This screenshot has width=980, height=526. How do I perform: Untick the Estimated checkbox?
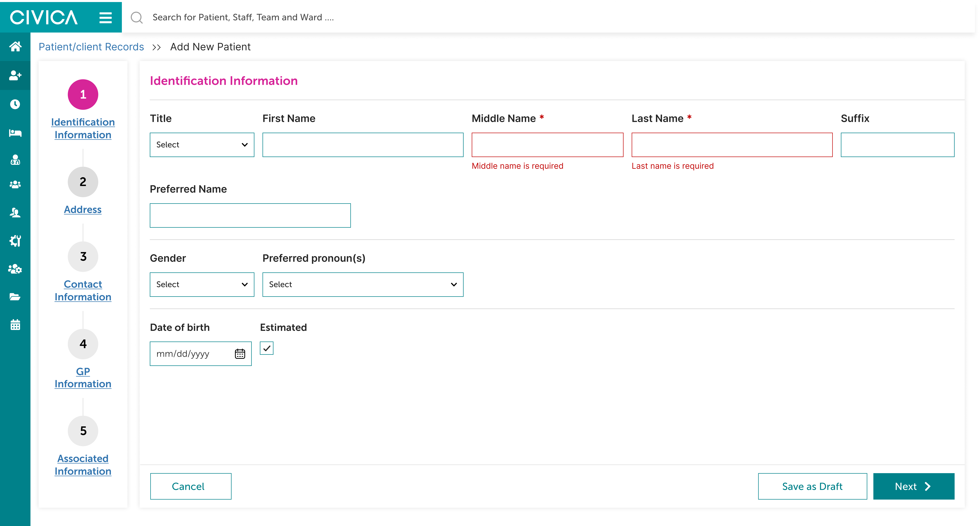coord(267,348)
